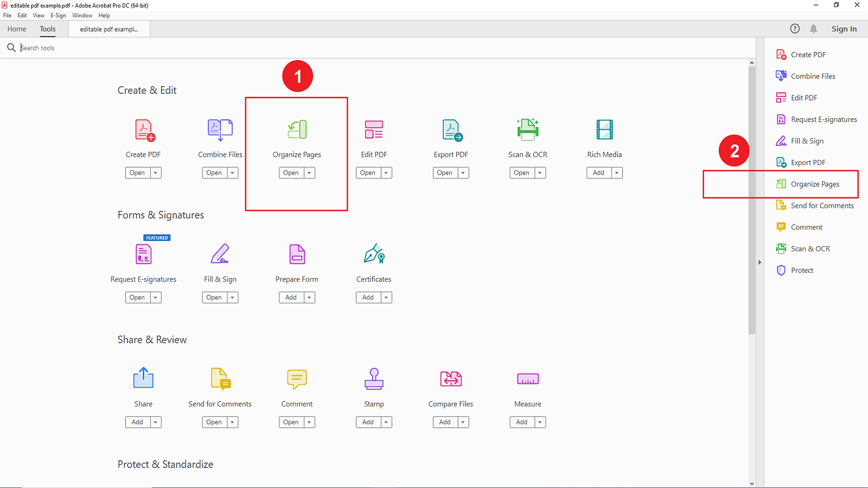Click the Stamp tool icon

click(374, 379)
